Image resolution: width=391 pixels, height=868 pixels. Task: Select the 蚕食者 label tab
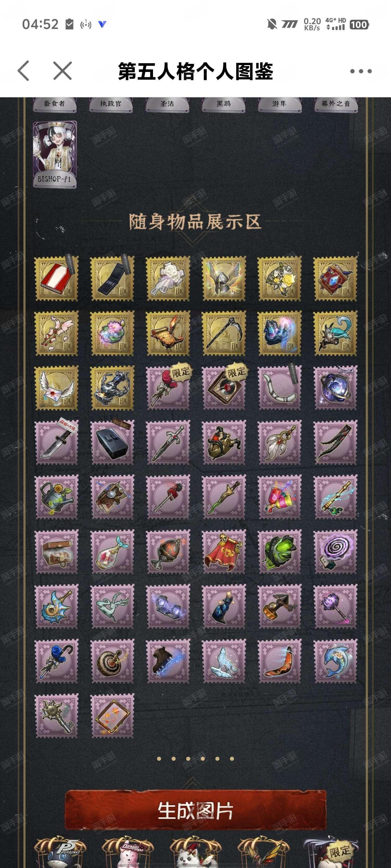click(x=54, y=104)
